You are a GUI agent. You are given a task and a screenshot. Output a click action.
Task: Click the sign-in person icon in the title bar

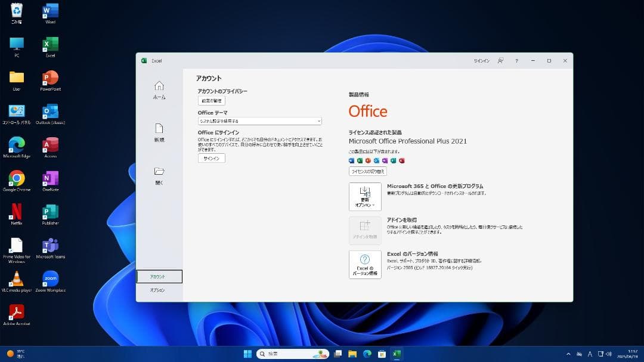click(x=500, y=60)
